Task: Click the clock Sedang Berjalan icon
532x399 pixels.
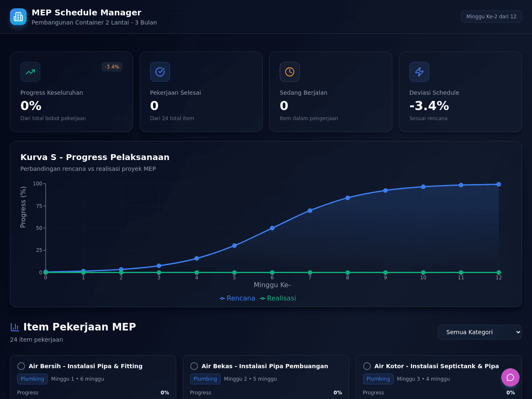Action: [290, 72]
